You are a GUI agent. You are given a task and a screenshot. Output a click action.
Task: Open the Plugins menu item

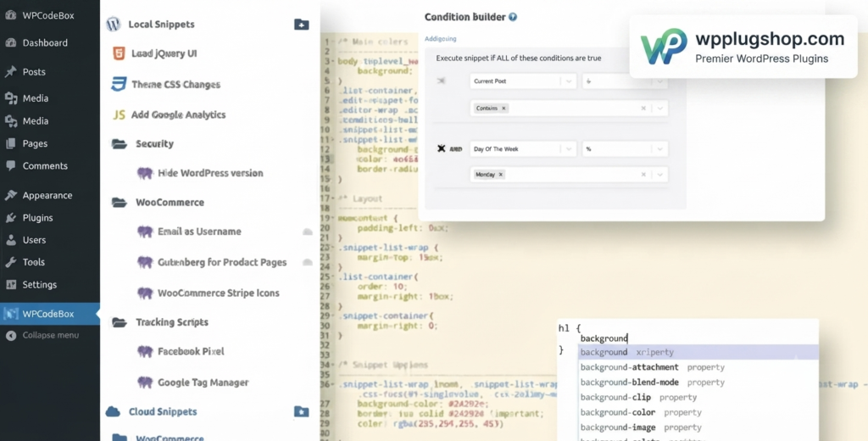coord(37,218)
